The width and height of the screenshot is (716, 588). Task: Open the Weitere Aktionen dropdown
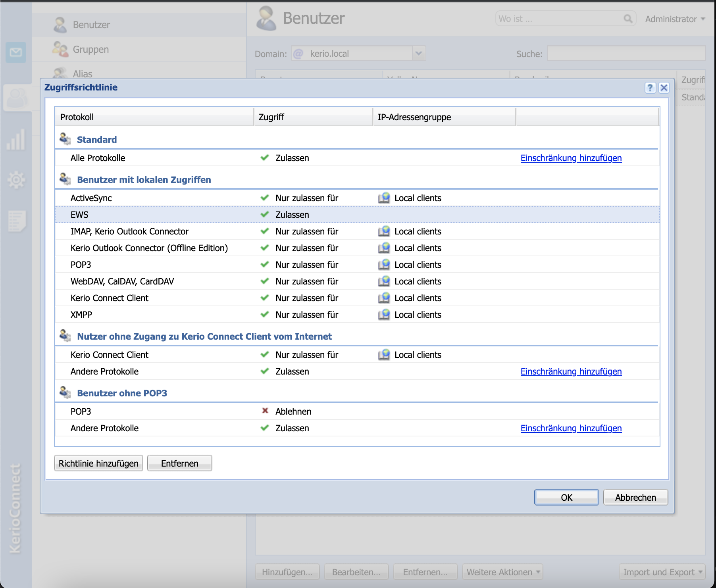(x=502, y=572)
